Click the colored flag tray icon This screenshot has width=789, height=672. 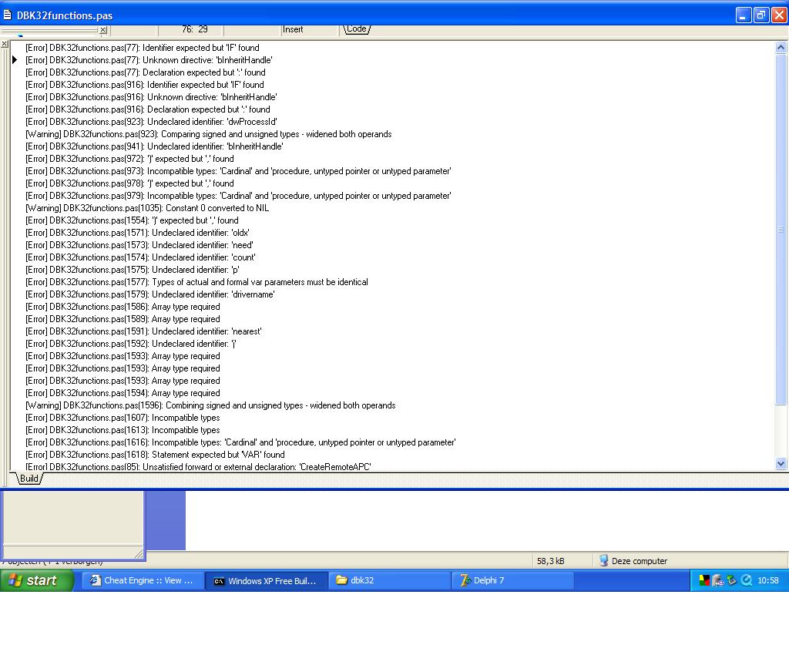[x=704, y=580]
